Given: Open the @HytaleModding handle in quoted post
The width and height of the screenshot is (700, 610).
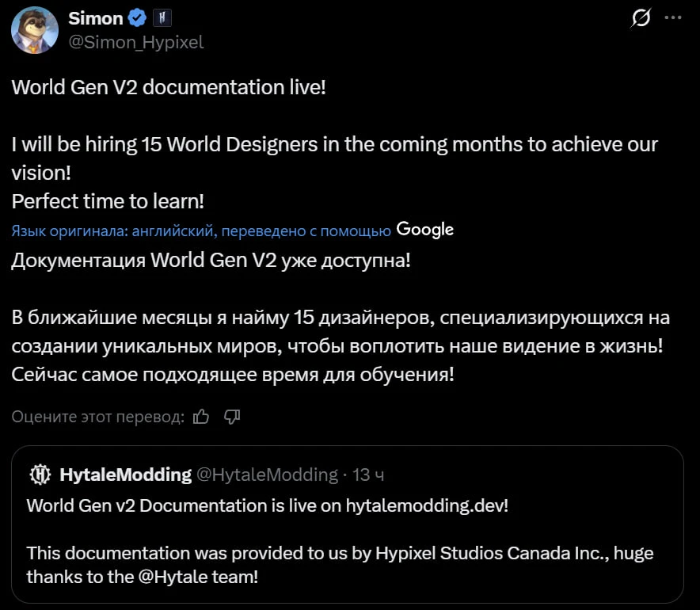Looking at the screenshot, I should coord(266,475).
